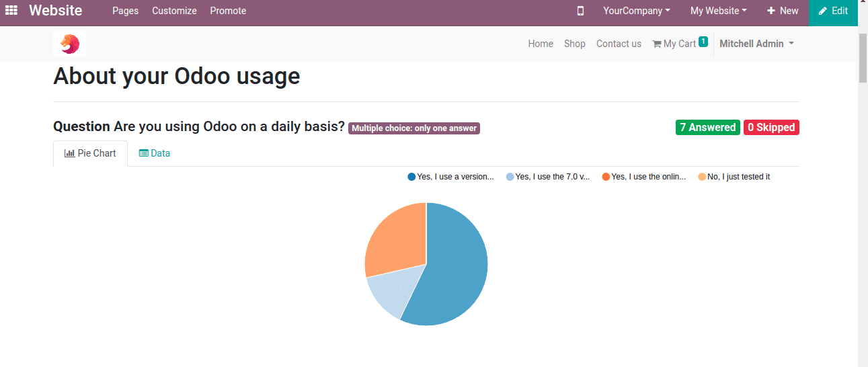This screenshot has height=367, width=868.
Task: Click the shopping cart icon
Action: tap(657, 44)
